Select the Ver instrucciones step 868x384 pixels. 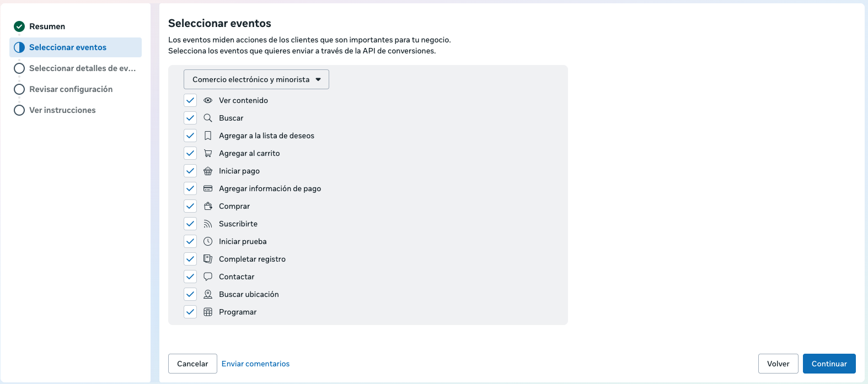tap(62, 110)
